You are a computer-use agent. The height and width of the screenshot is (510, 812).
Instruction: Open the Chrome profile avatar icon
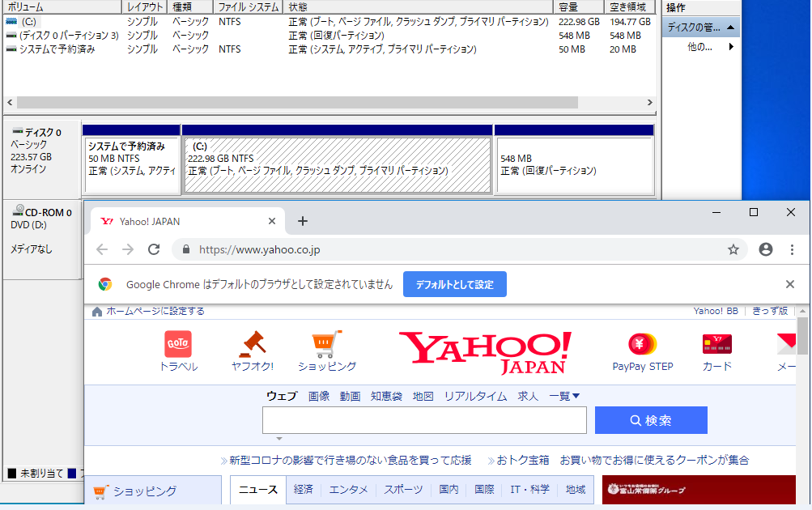pyautogui.click(x=765, y=249)
